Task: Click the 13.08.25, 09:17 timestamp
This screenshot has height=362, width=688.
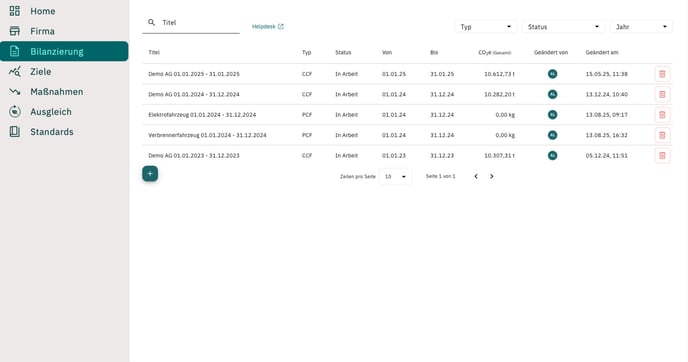Action: pyautogui.click(x=606, y=115)
